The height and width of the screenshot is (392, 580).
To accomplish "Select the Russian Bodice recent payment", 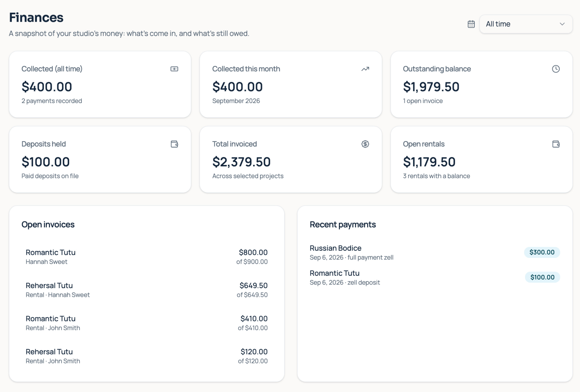I will 435,252.
